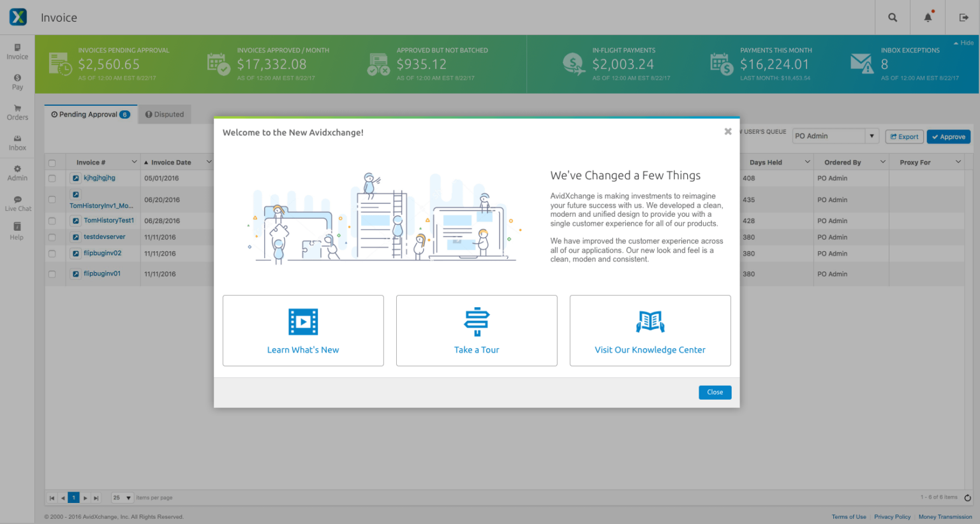This screenshot has width=980, height=524.
Task: Switch to the Disputed tab
Action: pos(164,114)
